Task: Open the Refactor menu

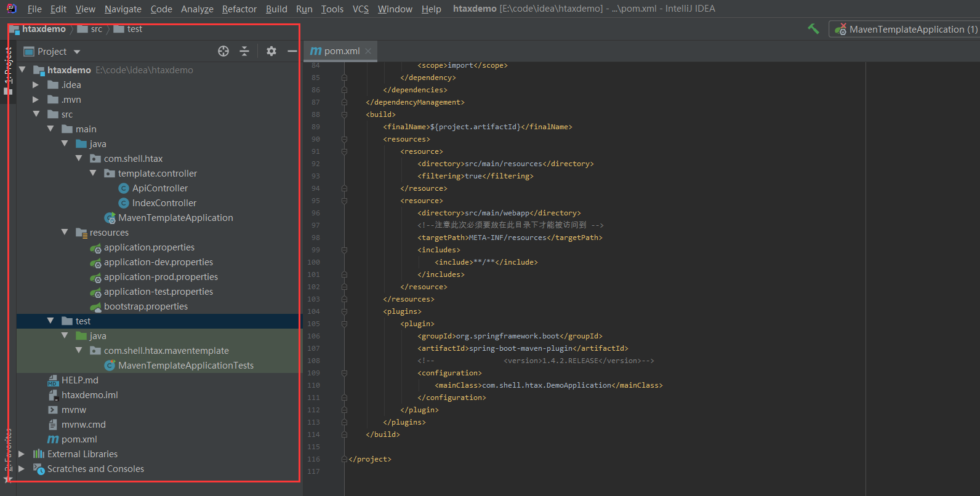Action: pos(239,9)
